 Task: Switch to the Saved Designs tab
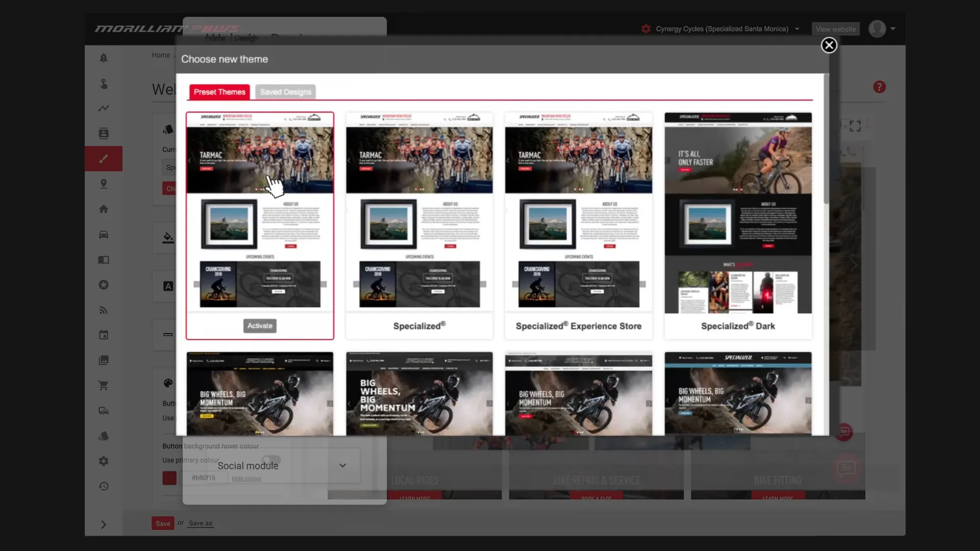tap(285, 92)
